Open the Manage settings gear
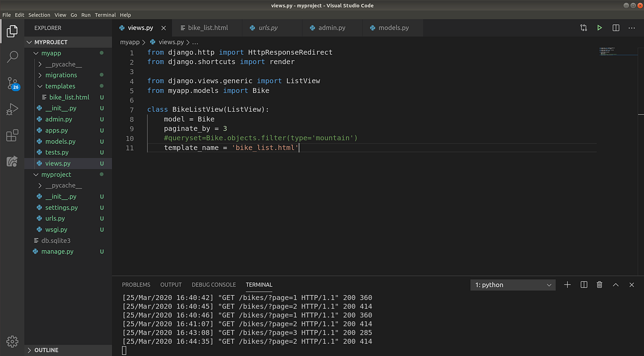The width and height of the screenshot is (644, 356). click(12, 342)
